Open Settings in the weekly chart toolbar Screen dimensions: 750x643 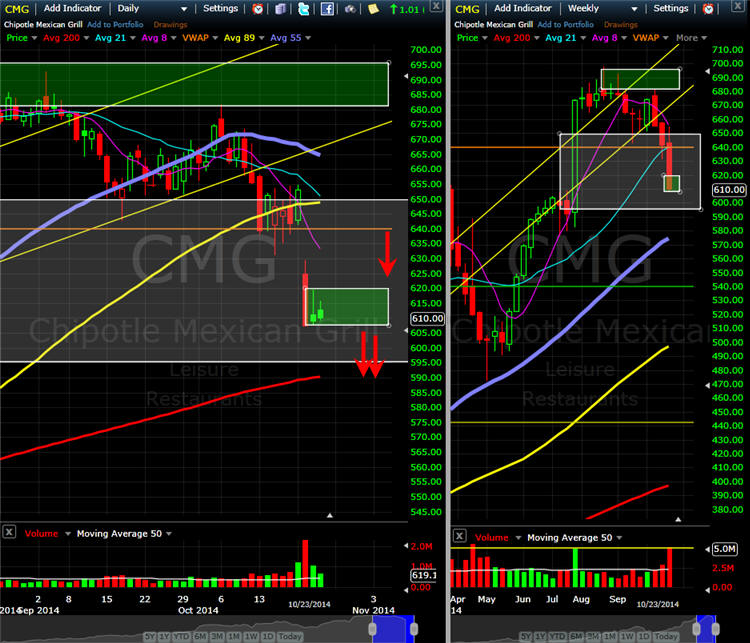(x=671, y=9)
